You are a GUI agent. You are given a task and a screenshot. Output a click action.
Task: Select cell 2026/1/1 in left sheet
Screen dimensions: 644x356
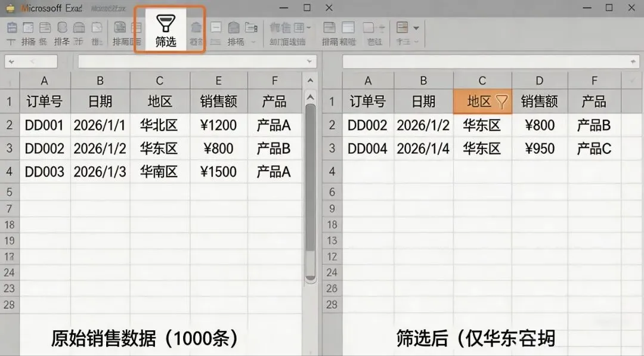tap(100, 125)
